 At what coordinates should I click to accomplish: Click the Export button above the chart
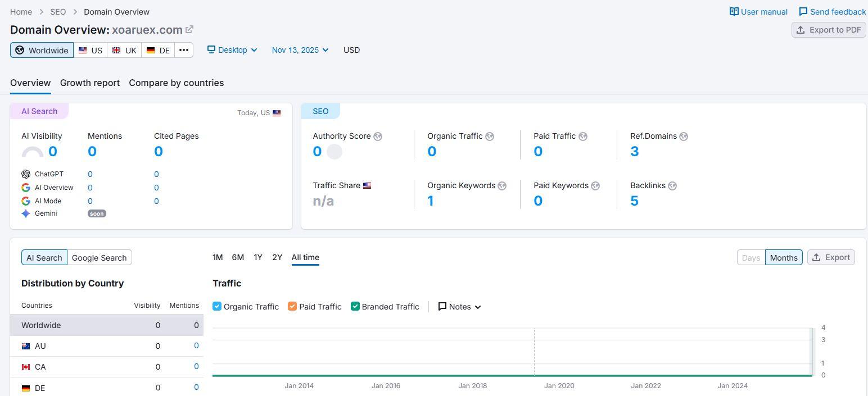pyautogui.click(x=831, y=257)
